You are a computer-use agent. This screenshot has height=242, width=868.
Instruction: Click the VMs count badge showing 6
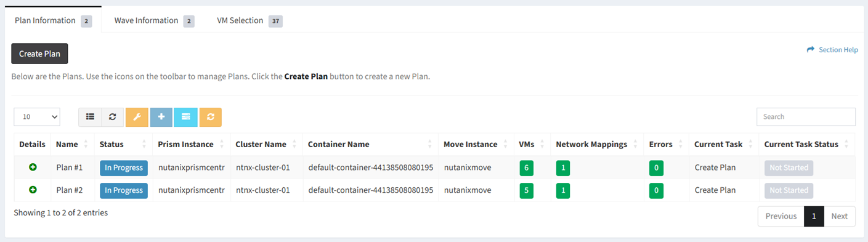[526, 167]
